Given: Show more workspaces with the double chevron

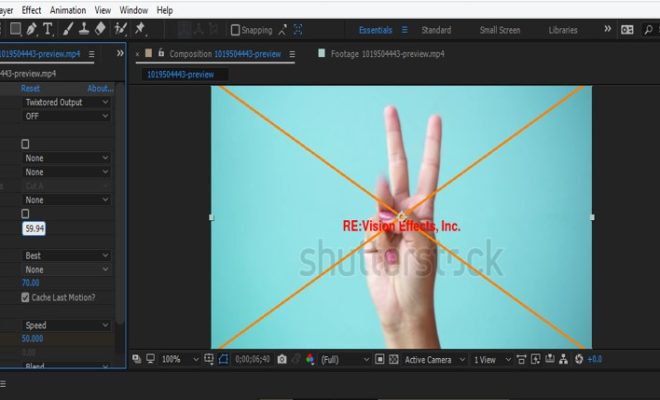Looking at the screenshot, I should tap(607, 29).
